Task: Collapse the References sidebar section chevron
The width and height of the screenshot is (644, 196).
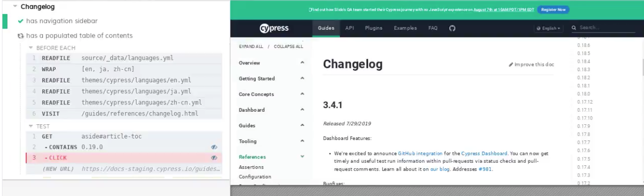Action: (x=302, y=157)
